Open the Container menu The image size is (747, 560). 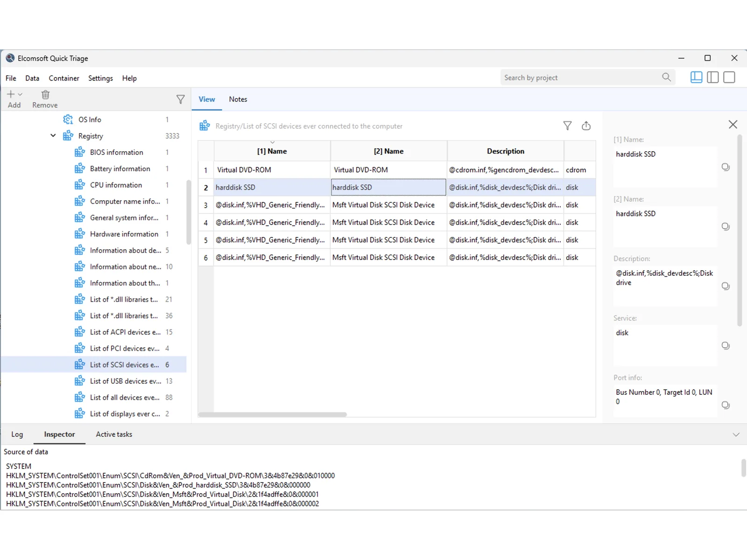[64, 78]
